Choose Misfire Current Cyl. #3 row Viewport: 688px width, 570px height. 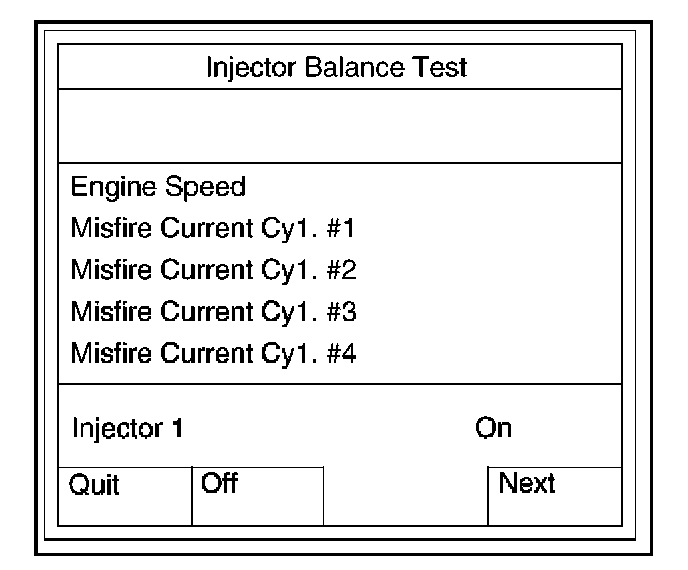214,312
